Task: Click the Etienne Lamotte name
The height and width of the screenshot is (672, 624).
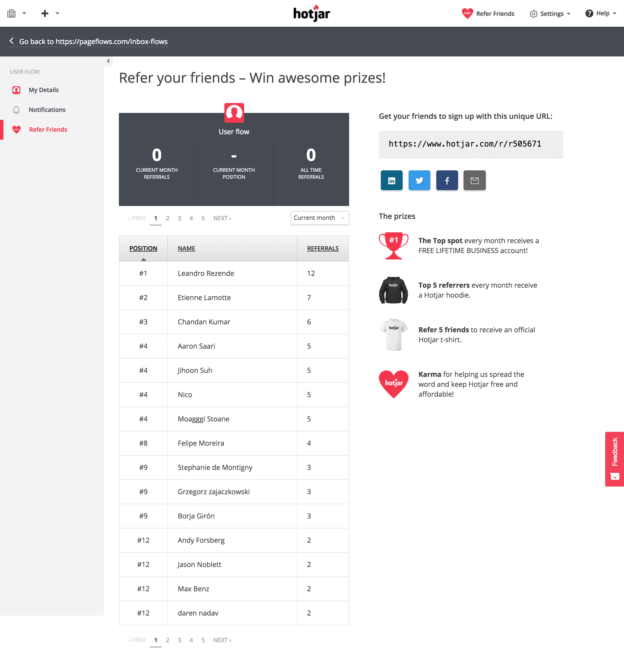Action: click(204, 298)
